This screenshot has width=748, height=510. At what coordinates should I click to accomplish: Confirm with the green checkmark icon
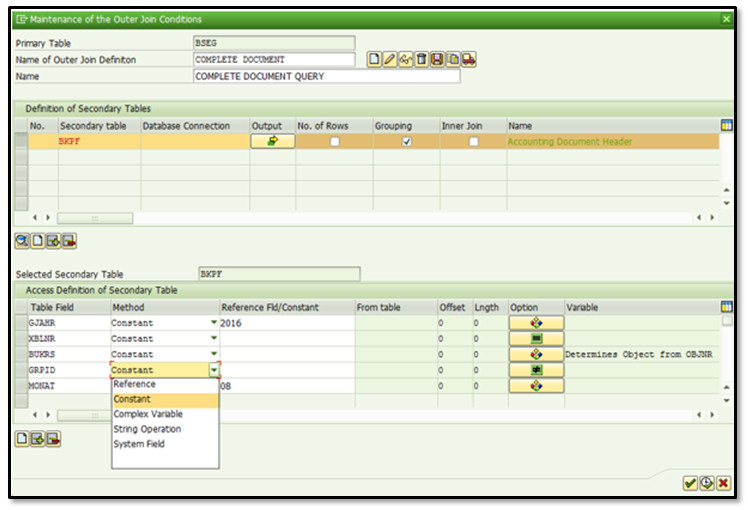[x=690, y=483]
